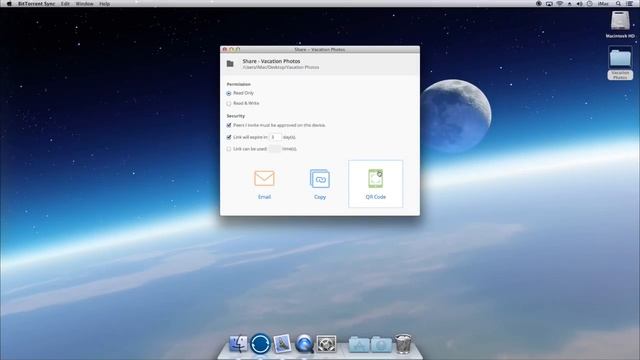Open QuickTime Player in the Dock
The width and height of the screenshot is (640, 360).
pyautogui.click(x=304, y=344)
